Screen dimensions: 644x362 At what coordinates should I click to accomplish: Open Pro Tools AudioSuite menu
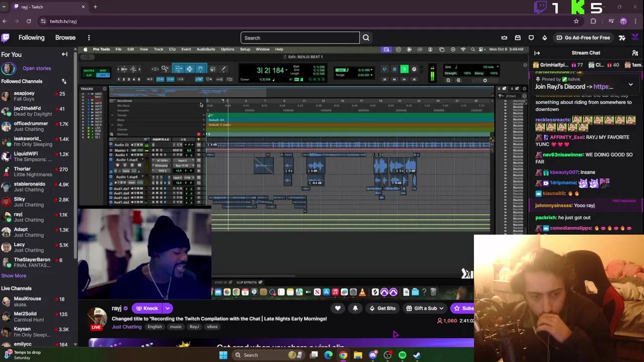[x=206, y=49]
